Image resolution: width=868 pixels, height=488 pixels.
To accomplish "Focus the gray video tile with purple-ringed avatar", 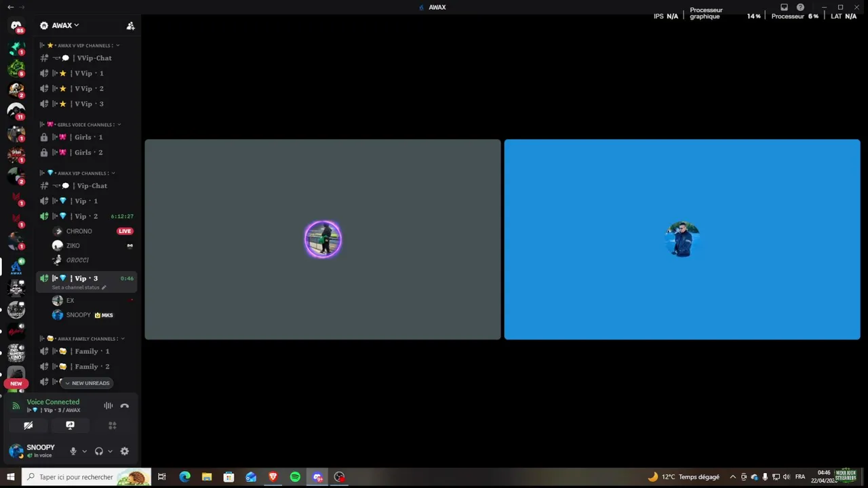I will pyautogui.click(x=323, y=239).
